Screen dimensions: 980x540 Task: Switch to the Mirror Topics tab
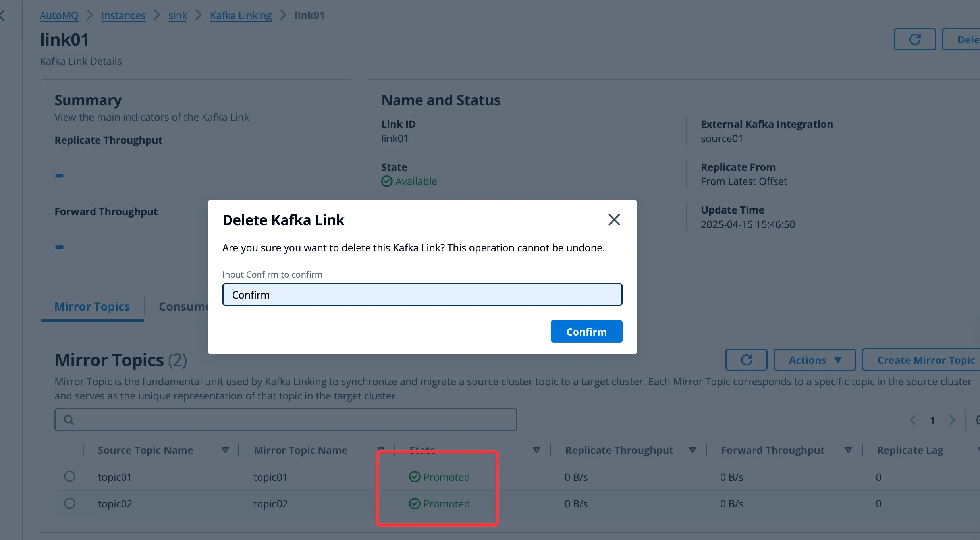pos(92,306)
